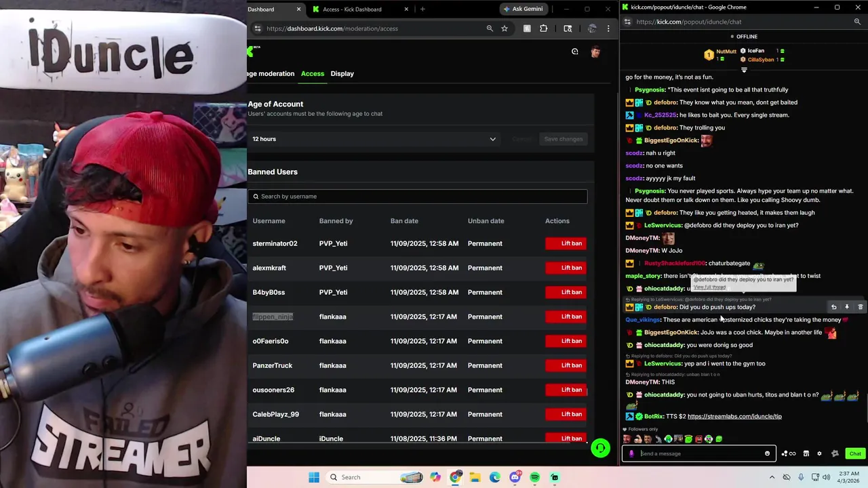868x488 pixels.
Task: Click the grey badge icon beside Chat button
Action: 835,453
